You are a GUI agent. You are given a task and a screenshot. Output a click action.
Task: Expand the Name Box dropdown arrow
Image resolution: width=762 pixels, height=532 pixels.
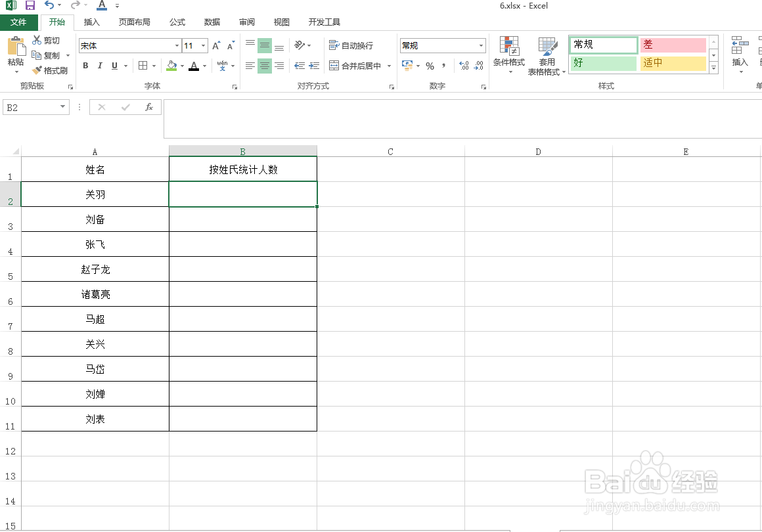click(x=62, y=107)
